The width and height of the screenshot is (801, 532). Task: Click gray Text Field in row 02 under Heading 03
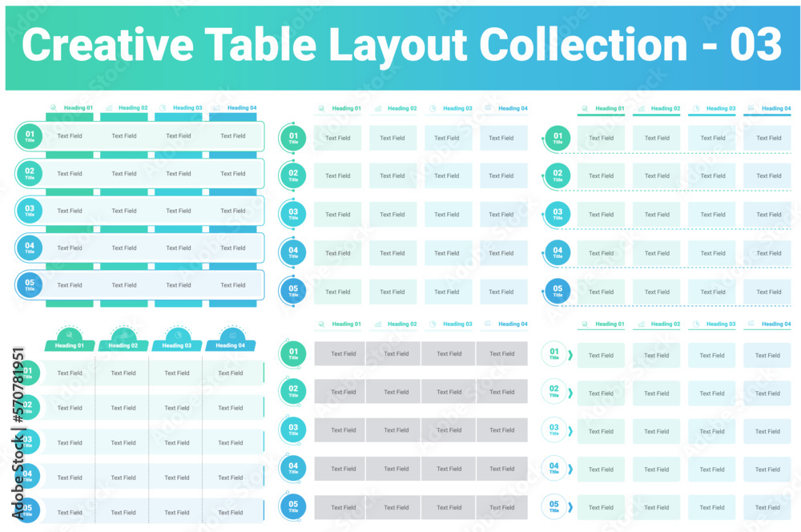coord(449,392)
